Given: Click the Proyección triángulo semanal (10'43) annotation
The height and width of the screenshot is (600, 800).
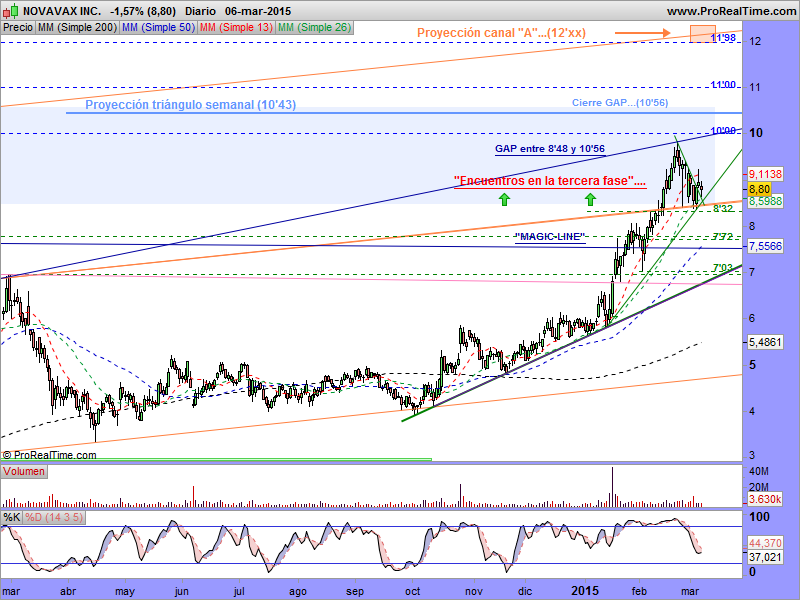Looking at the screenshot, I should click(x=190, y=105).
